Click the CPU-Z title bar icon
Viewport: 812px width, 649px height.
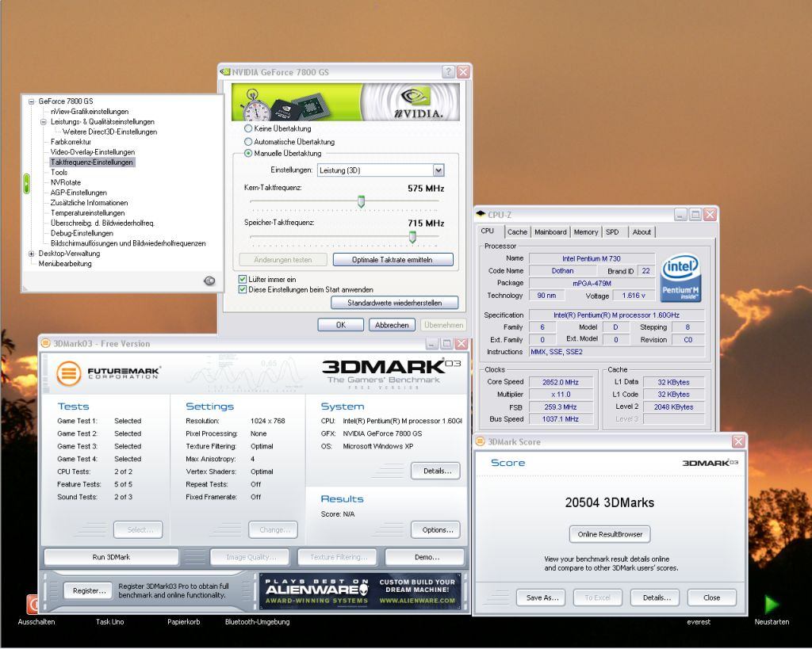click(x=481, y=214)
